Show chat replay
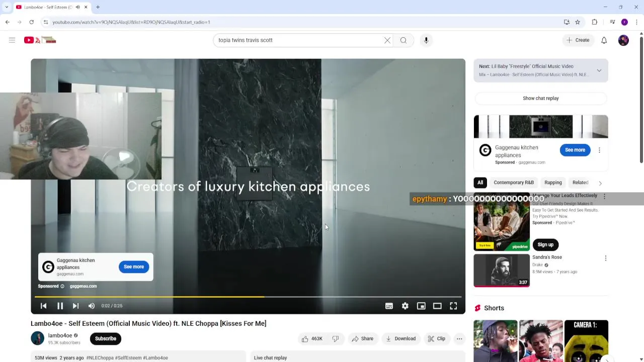The width and height of the screenshot is (644, 362). (x=541, y=98)
